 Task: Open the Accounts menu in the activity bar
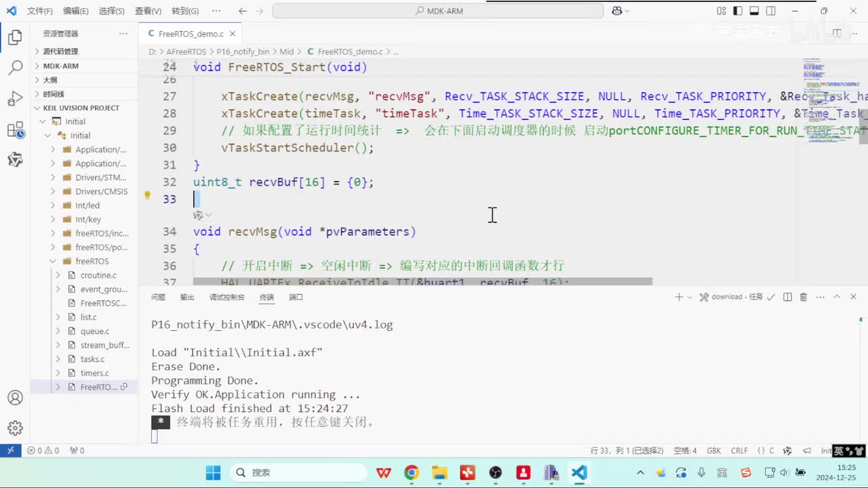tap(15, 398)
